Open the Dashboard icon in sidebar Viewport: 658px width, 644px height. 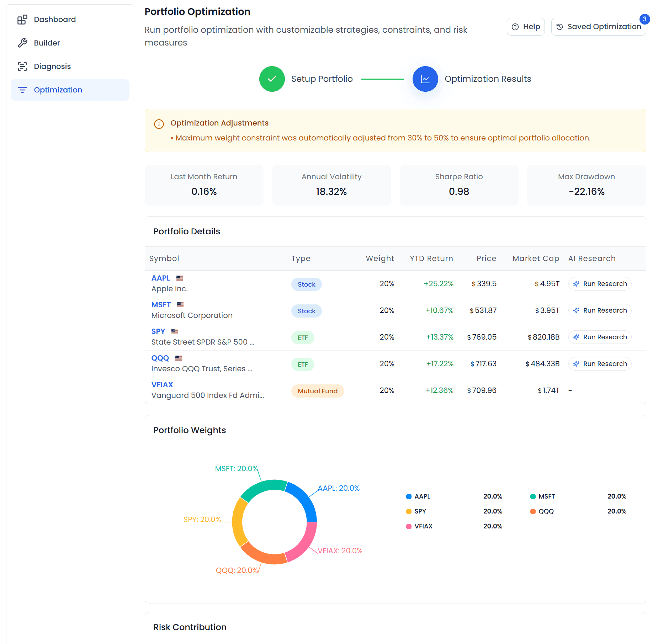click(22, 20)
